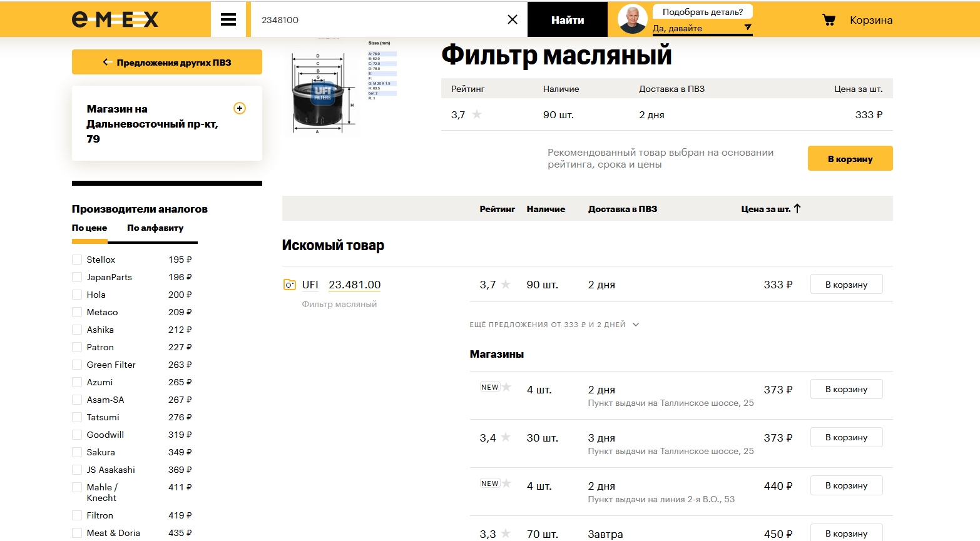Tick the Stellox checkbox
980x541 pixels.
point(77,260)
